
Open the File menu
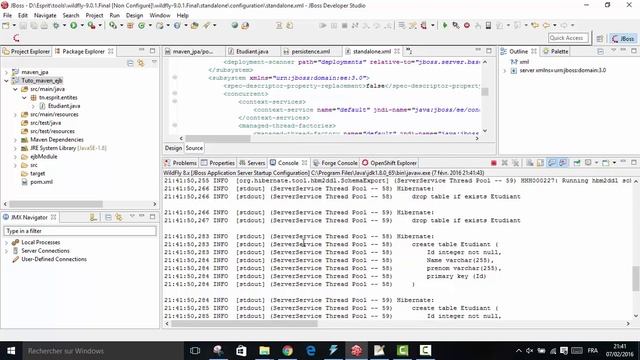click(x=7, y=15)
